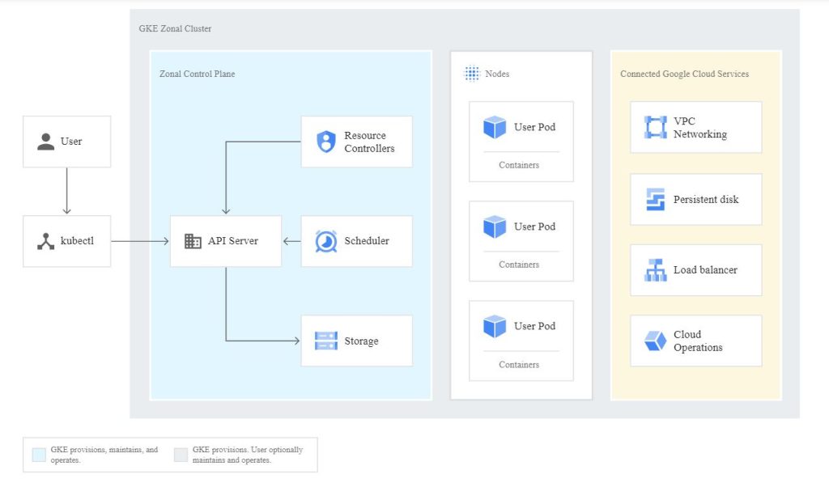
Task: Click the Scheduler clock icon
Action: (324, 240)
